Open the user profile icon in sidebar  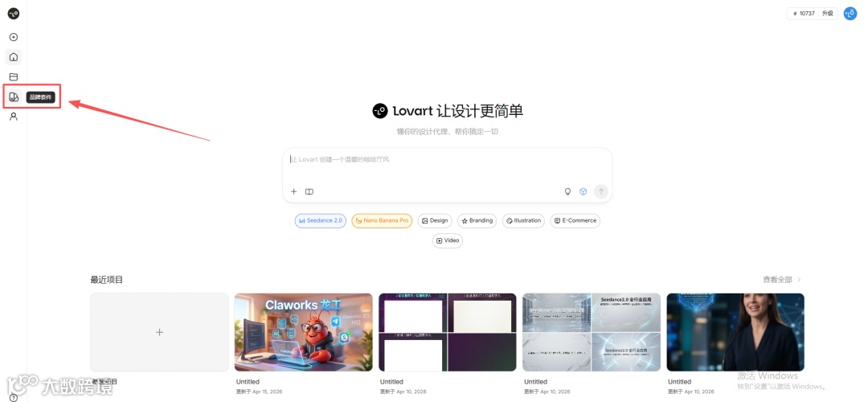14,117
